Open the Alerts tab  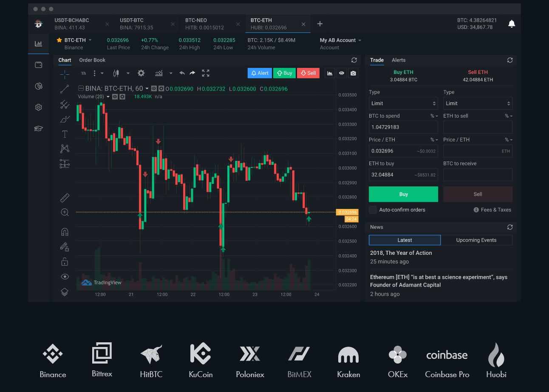coord(399,60)
